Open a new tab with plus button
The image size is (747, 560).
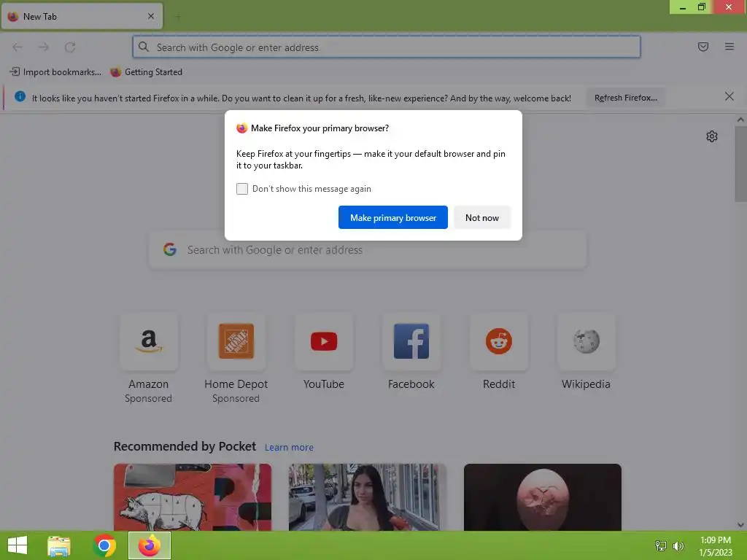tap(178, 17)
